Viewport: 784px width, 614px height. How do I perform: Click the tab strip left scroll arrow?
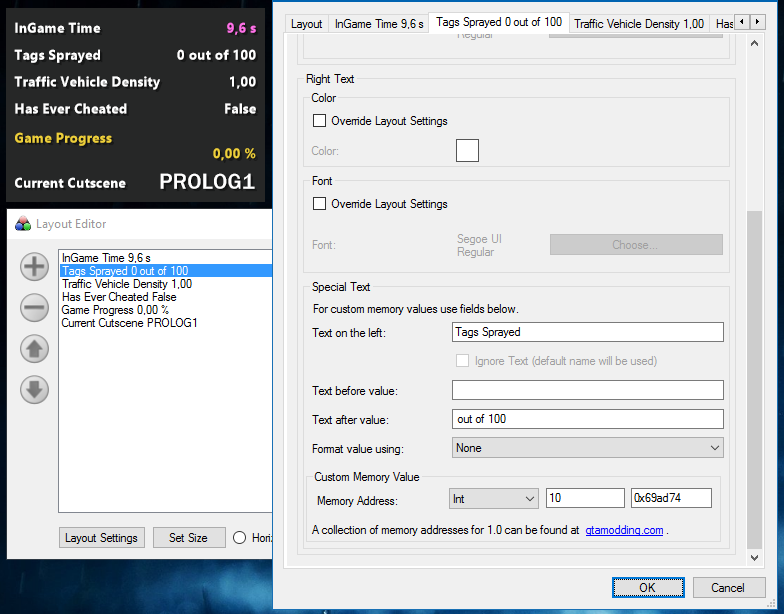[742, 22]
